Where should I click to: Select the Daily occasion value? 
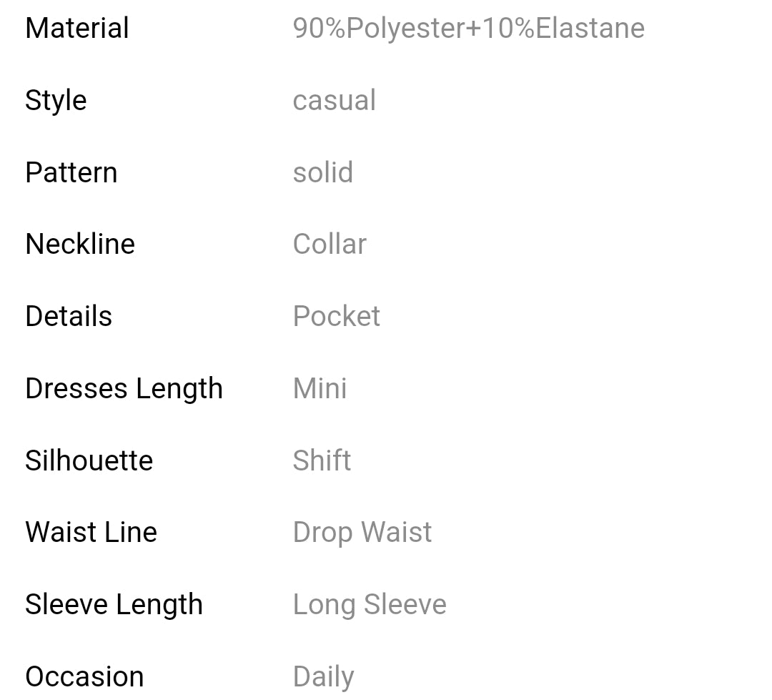click(323, 676)
